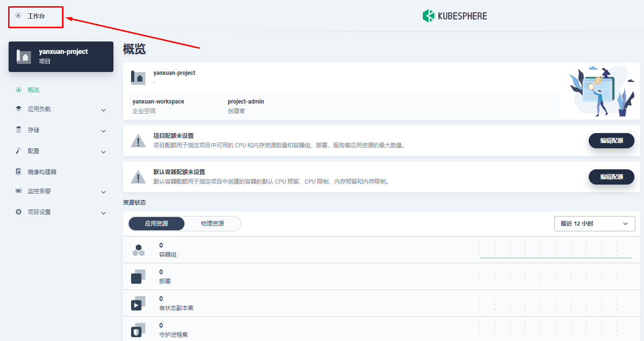The height and width of the screenshot is (341, 644).
Task: Click 编辑配额 for 默认容器配额未设置
Action: pos(612,176)
